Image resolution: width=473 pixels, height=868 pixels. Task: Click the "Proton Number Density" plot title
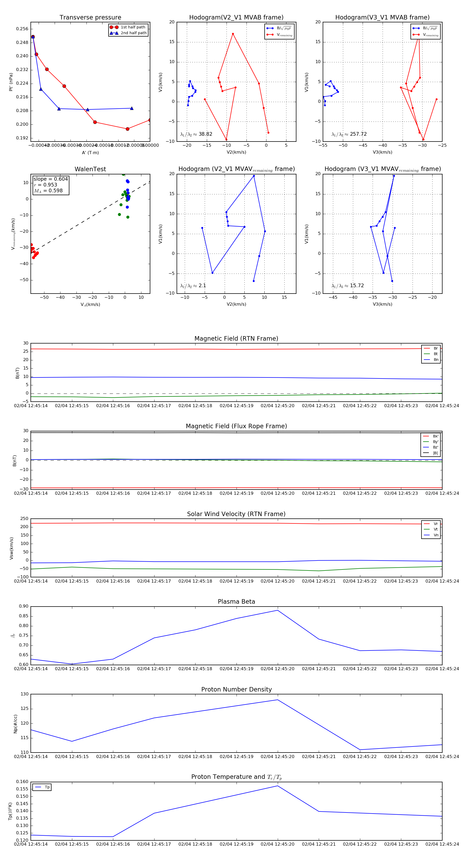pos(236,689)
